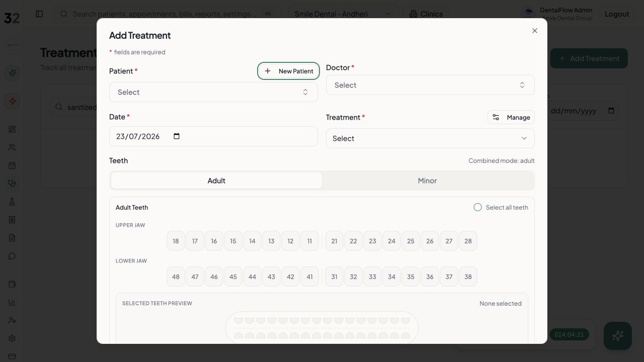Mark tooth 31 in lower jaw
The image size is (644, 362).
[334, 277]
